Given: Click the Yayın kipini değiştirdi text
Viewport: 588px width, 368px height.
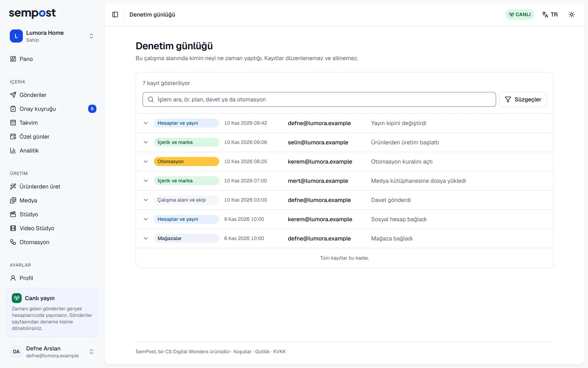Looking at the screenshot, I should (399, 123).
